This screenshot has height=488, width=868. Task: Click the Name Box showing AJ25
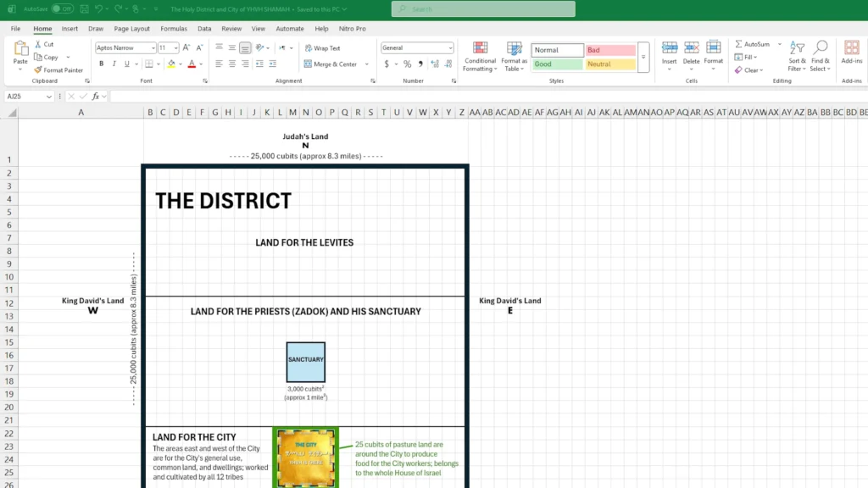tap(28, 97)
